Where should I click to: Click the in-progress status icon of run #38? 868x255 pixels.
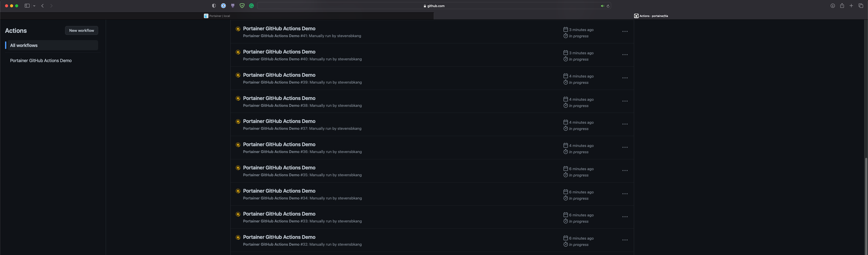pos(238,98)
